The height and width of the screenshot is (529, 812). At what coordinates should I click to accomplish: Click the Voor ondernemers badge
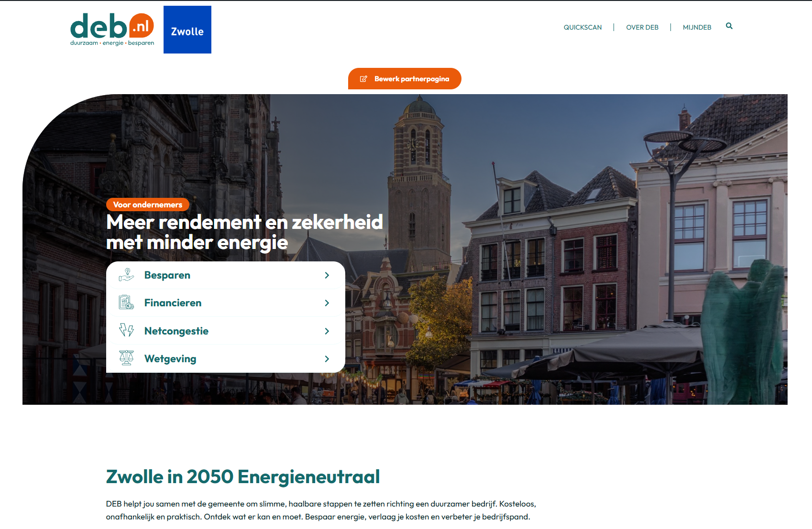148,205
